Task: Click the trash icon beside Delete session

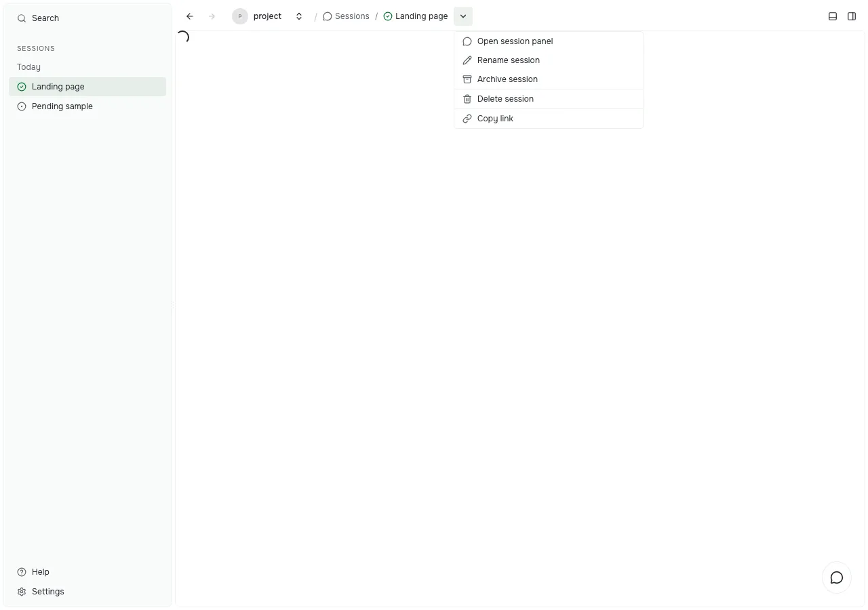Action: (467, 99)
